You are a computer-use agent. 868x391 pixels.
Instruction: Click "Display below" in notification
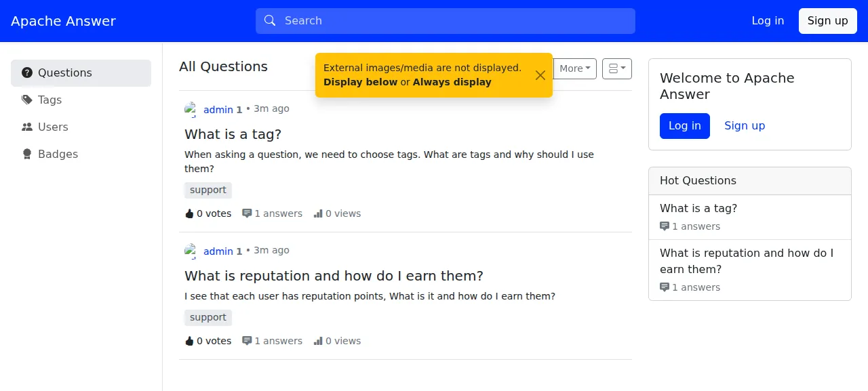pyautogui.click(x=360, y=82)
